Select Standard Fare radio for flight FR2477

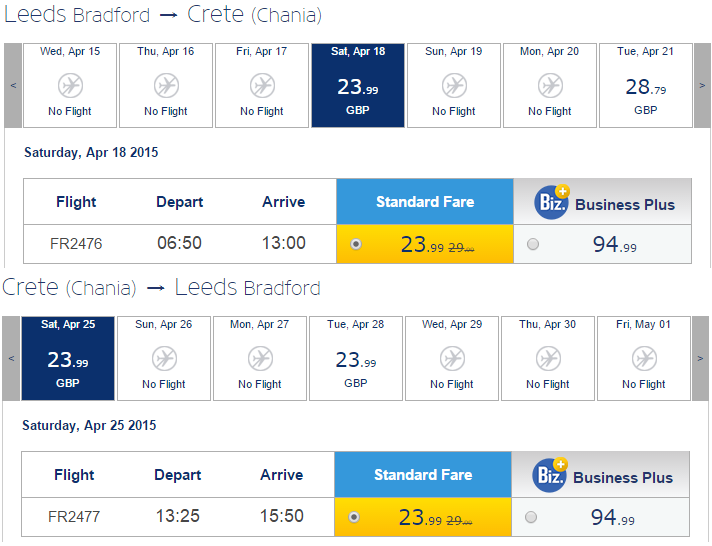(x=354, y=517)
